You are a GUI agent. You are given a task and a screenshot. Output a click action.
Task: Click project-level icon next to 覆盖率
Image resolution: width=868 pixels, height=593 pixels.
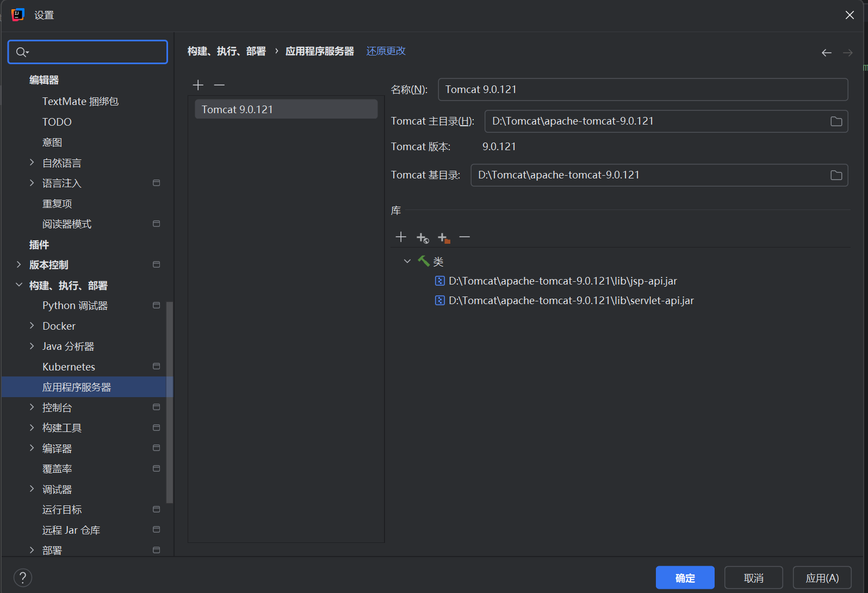(157, 468)
